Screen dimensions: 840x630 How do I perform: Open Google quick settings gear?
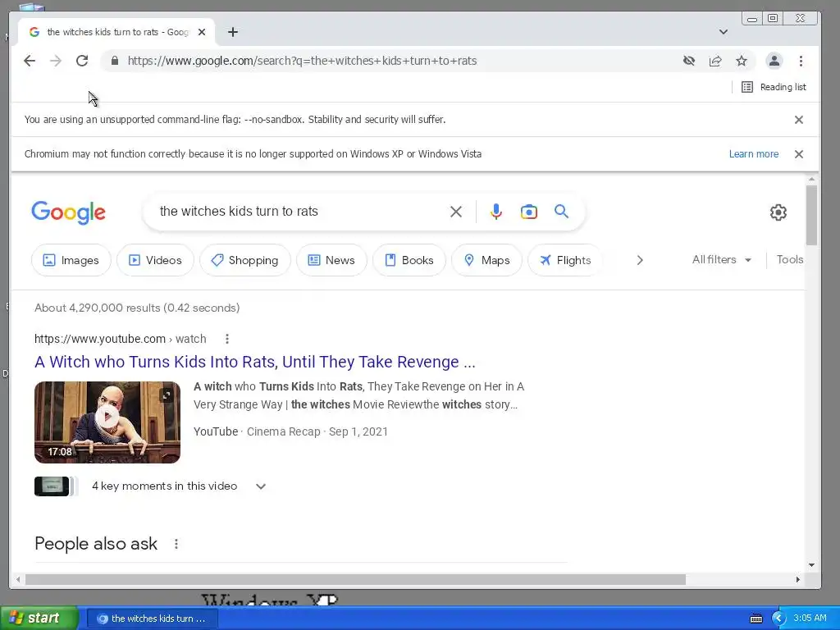point(778,212)
